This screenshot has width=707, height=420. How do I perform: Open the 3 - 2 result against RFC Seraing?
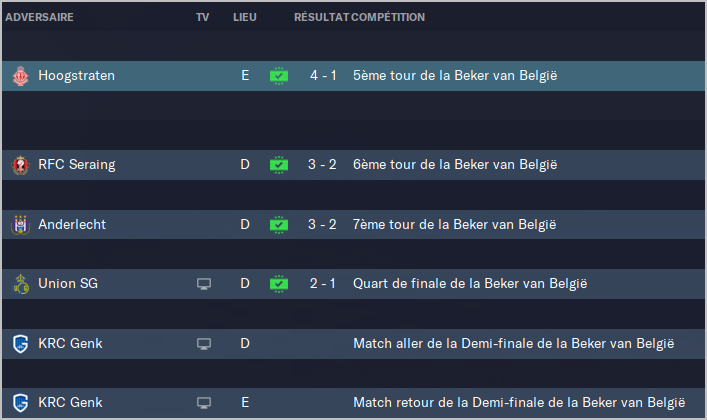(323, 165)
